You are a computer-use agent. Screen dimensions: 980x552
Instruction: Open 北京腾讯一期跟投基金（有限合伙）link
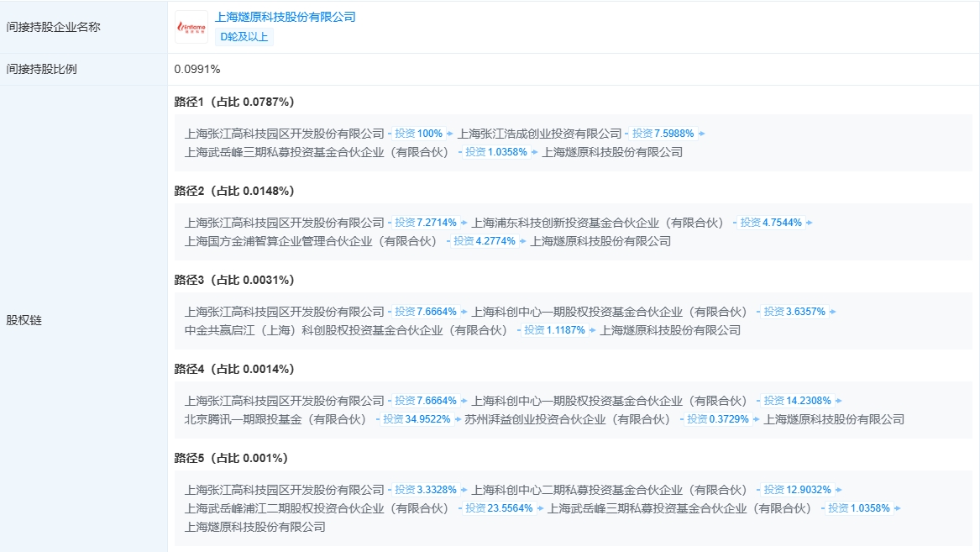click(275, 420)
